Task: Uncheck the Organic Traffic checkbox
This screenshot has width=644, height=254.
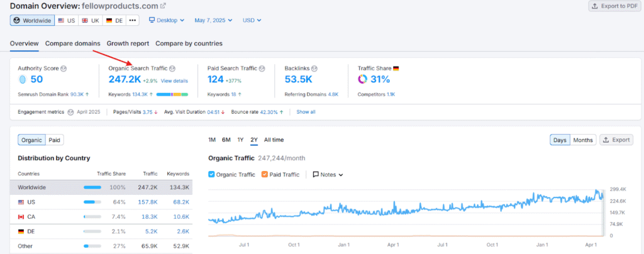Action: tap(211, 174)
